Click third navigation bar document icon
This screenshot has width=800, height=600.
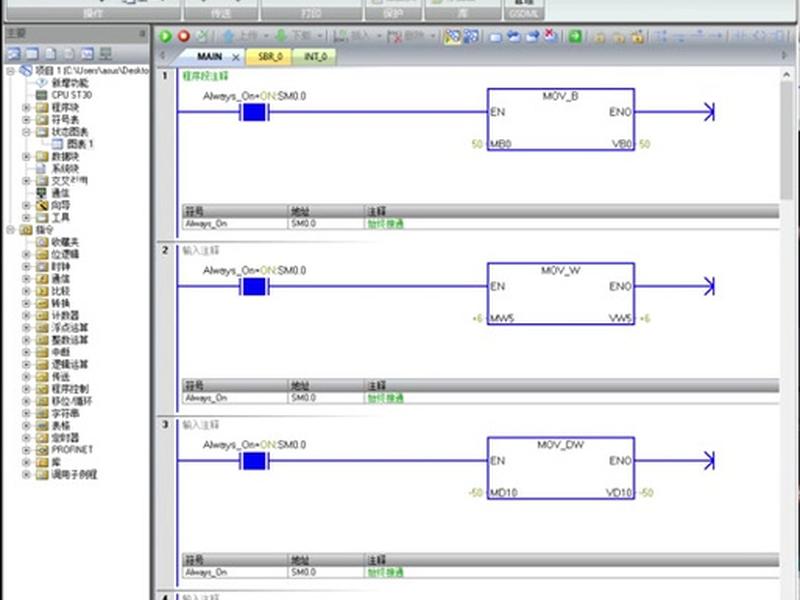point(51,54)
